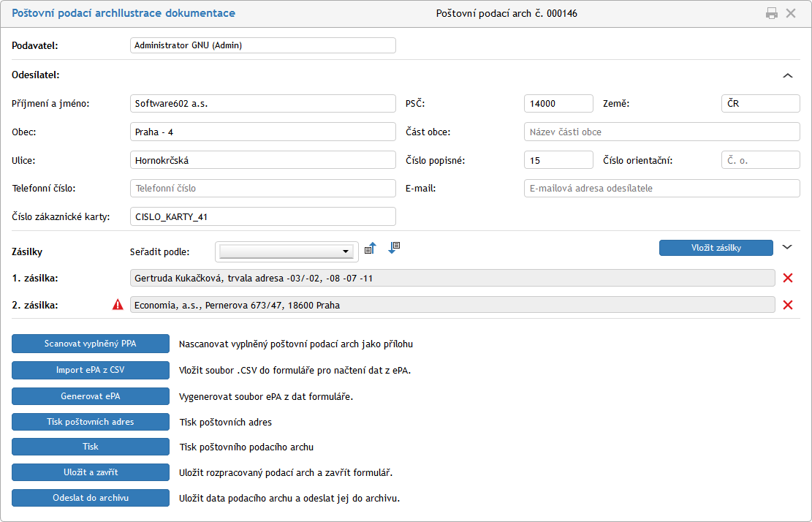Viewport: 812px width, 522px height.
Task: Click Scanovat vyplněný PPA button
Action: [x=91, y=344]
